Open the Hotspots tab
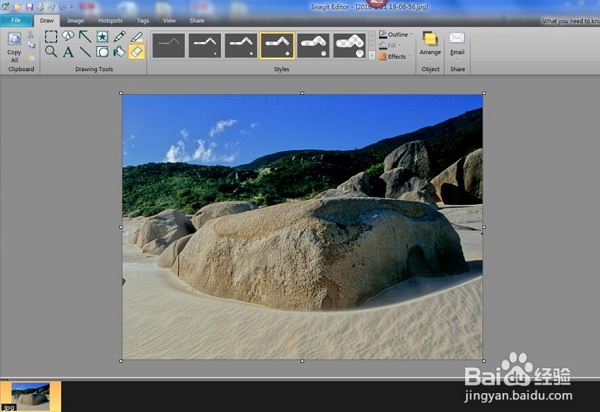Viewport: 600px width, 412px height. click(x=110, y=19)
